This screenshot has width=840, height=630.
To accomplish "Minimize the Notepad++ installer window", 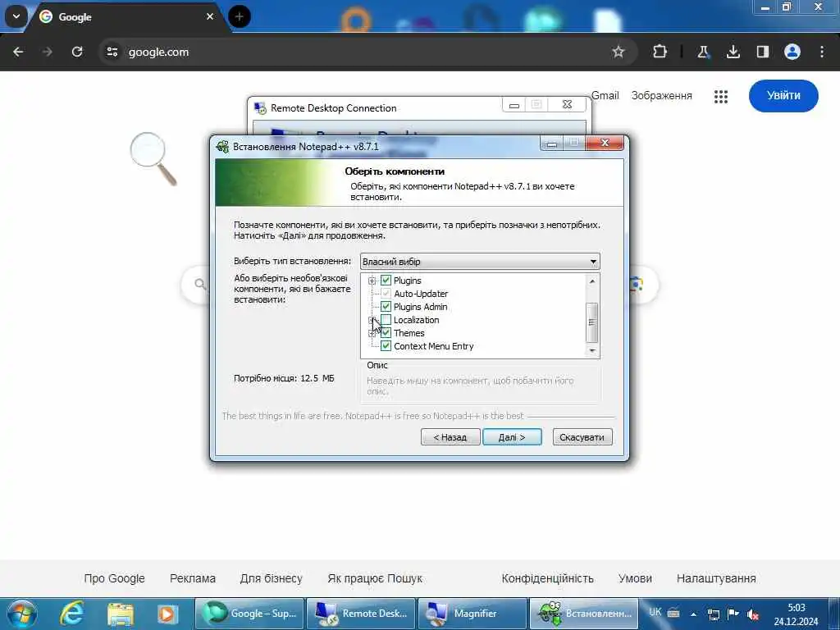I will [x=552, y=144].
